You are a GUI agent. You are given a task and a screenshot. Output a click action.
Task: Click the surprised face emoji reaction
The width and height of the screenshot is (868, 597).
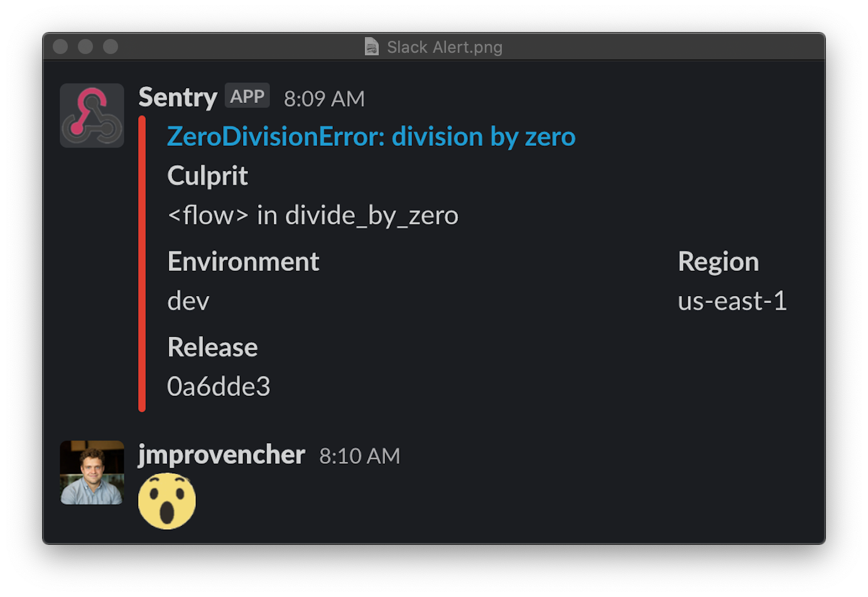point(166,500)
